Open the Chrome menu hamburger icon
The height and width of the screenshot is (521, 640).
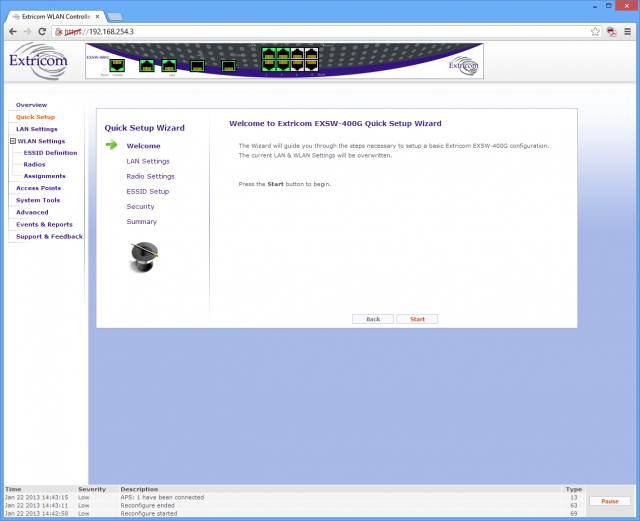(627, 31)
